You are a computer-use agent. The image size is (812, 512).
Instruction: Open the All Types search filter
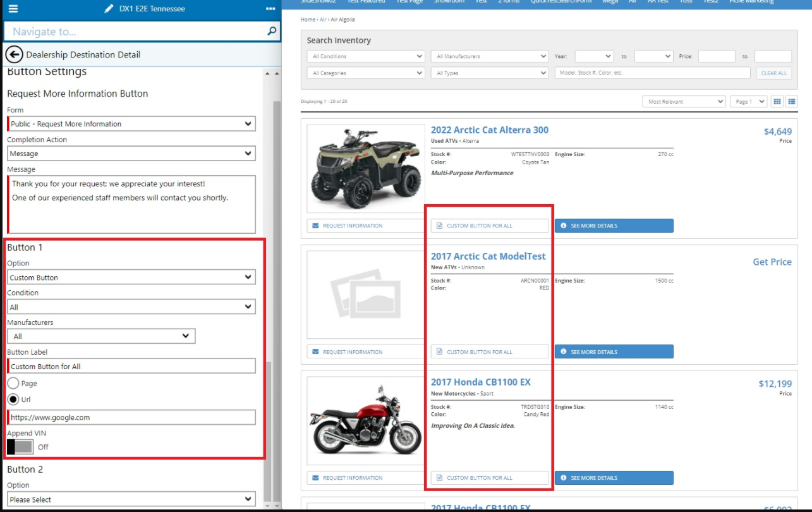pos(490,73)
